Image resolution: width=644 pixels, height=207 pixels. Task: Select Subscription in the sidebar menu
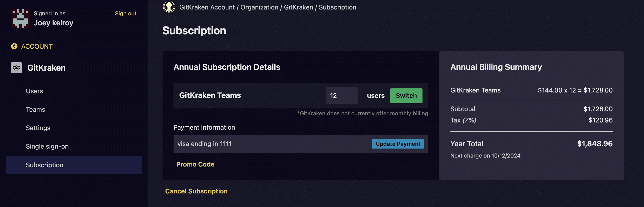[45, 165]
